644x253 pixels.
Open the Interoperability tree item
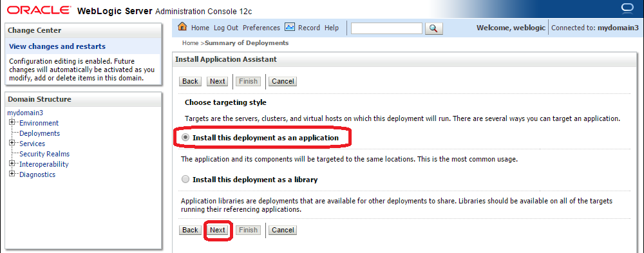point(44,164)
